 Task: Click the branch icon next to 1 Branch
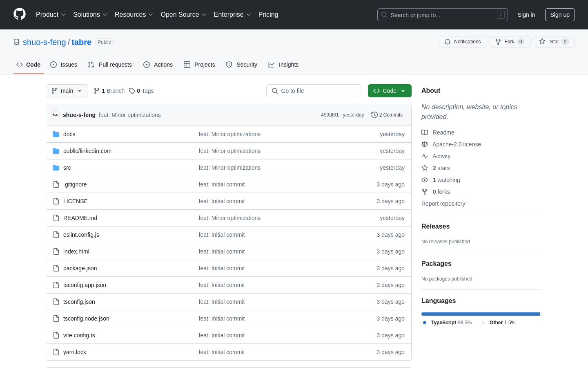97,91
